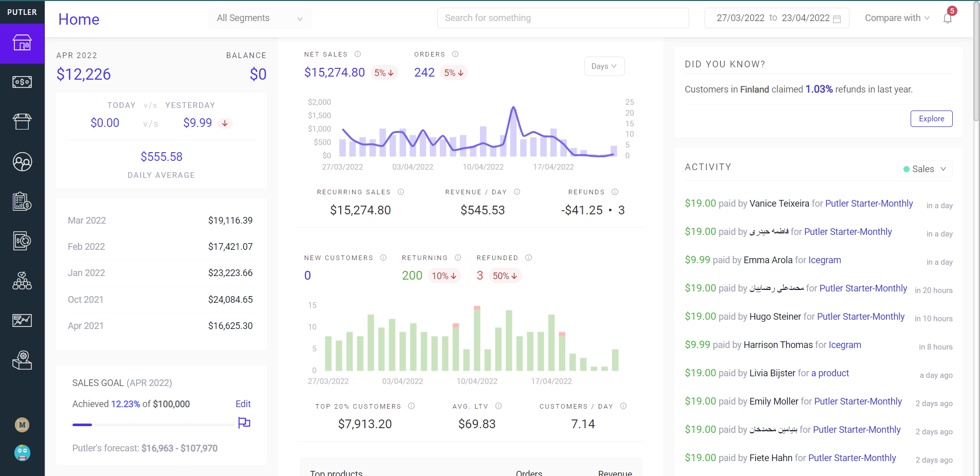Screen dimensions: 980x476
Task: Open the Compare with dropdown
Action: coord(897,18)
